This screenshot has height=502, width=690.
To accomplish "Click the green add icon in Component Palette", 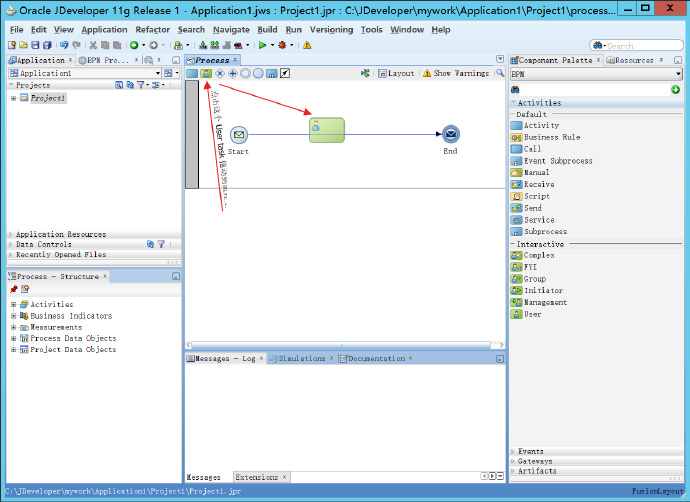I will pyautogui.click(x=675, y=90).
